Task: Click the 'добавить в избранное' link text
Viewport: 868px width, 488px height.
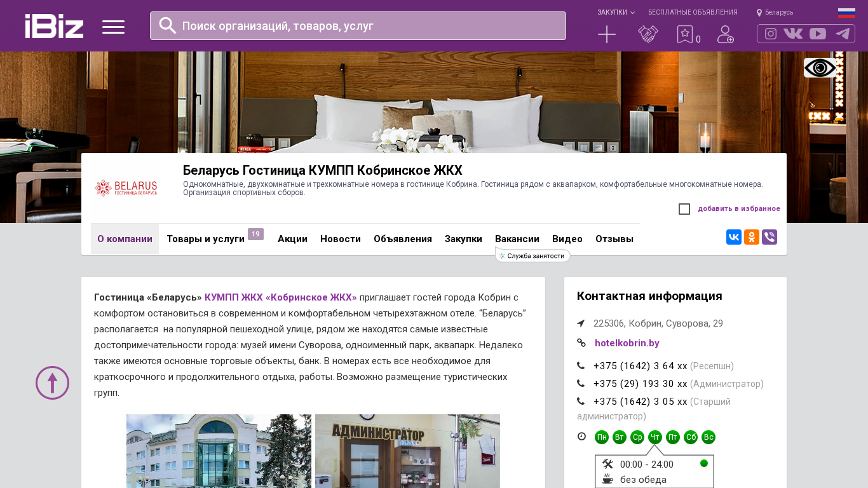Action: [739, 209]
